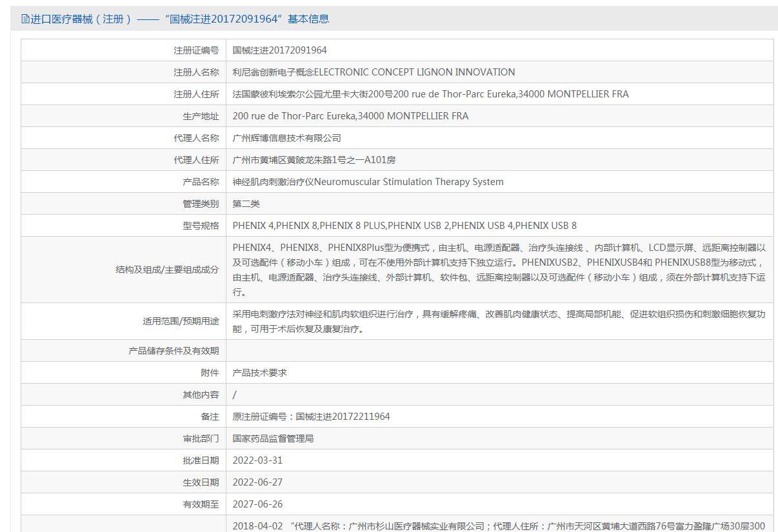Select remark 原注册证编号：国械注进20172211964
The width and height of the screenshot is (778, 532).
pos(312,417)
